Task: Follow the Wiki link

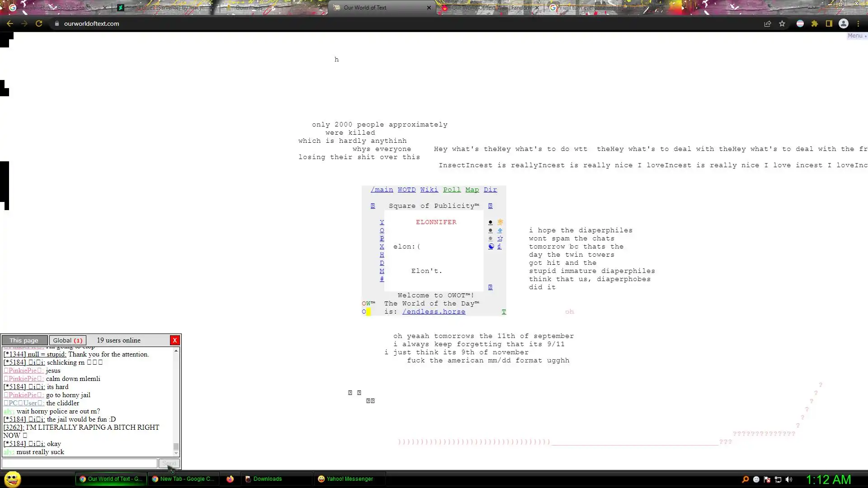Action: (429, 190)
